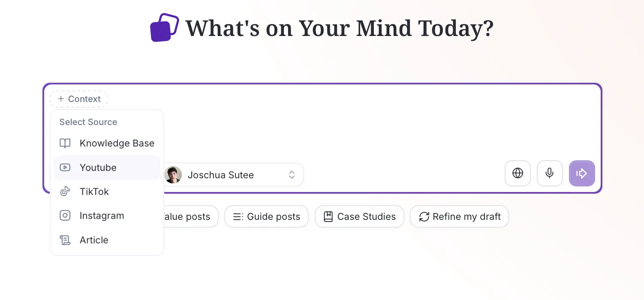The width and height of the screenshot is (644, 300).
Task: Click the Youtube play icon in source list
Action: click(65, 167)
